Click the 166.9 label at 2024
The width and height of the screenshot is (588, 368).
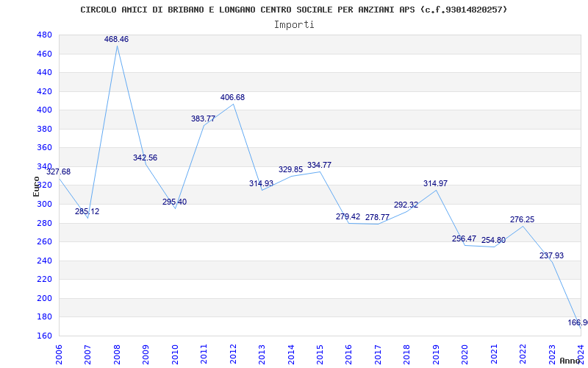click(578, 322)
